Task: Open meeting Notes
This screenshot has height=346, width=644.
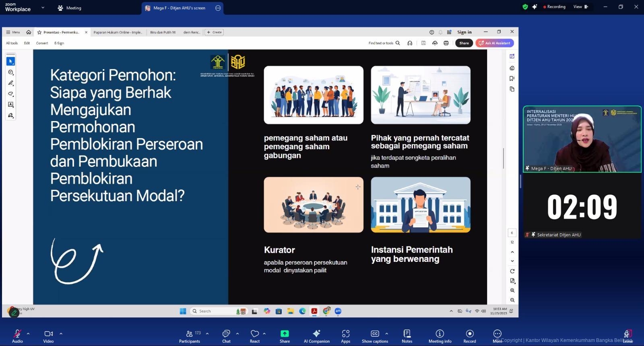Action: (407, 336)
